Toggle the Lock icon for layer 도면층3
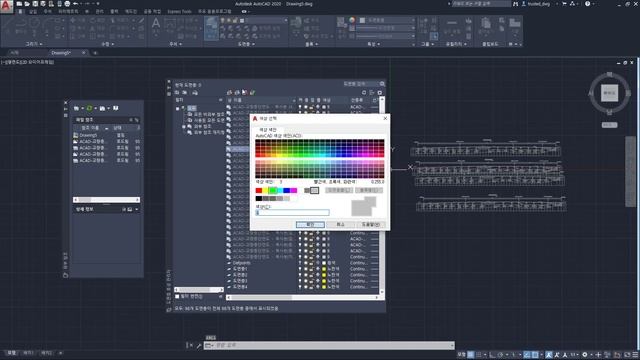640x360 pixels. click(x=311, y=281)
